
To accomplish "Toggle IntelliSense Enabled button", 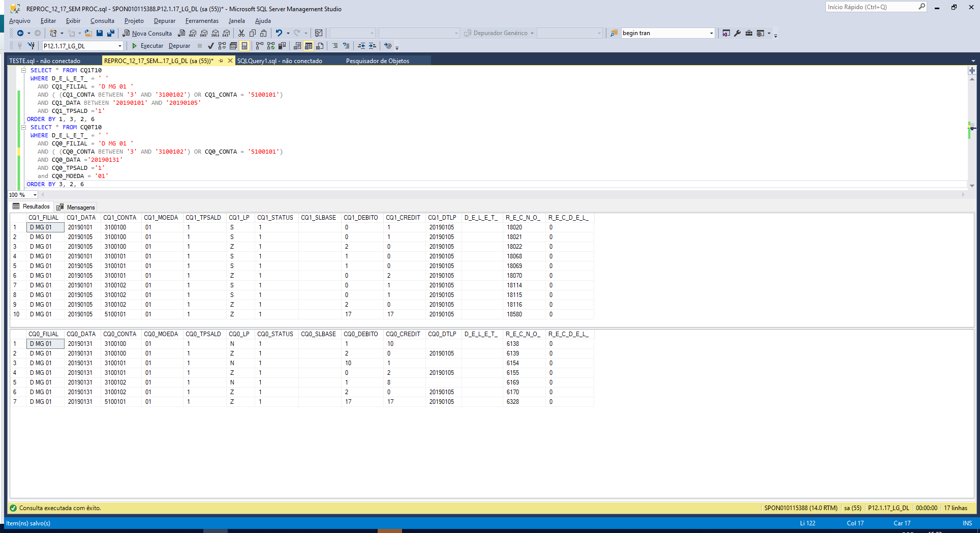I will click(x=244, y=46).
